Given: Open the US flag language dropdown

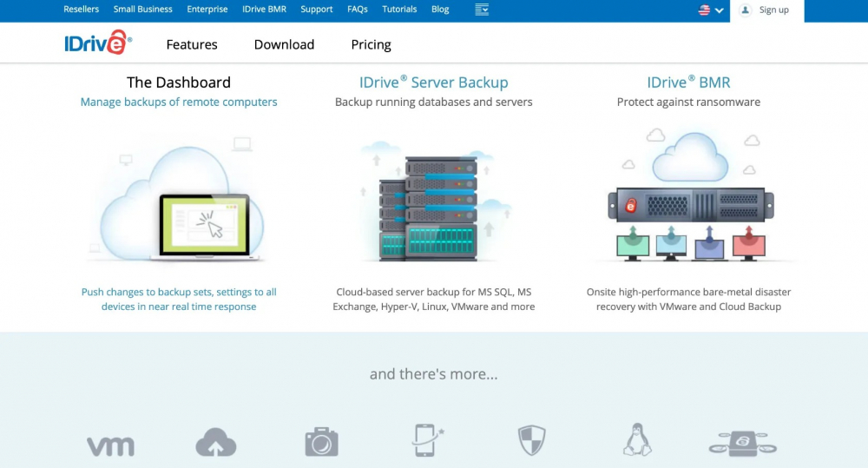Looking at the screenshot, I should click(711, 10).
